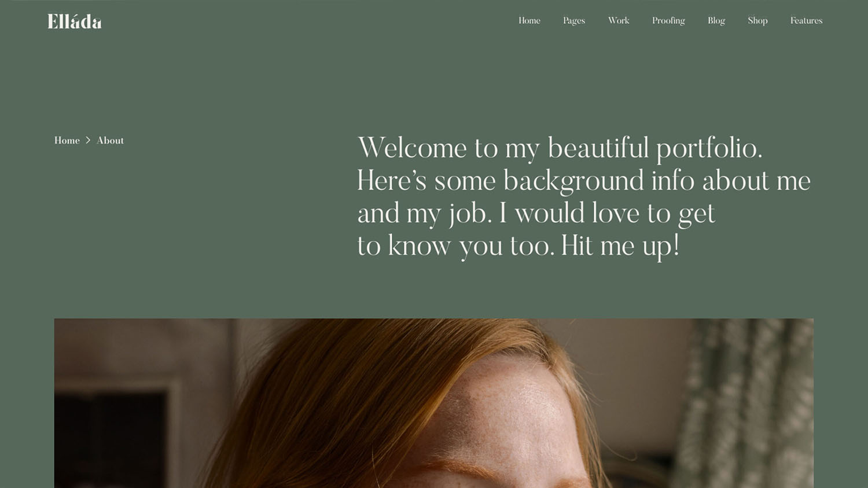Open the Pages menu in the header
Viewport: 868px width, 488px height.
tap(573, 21)
